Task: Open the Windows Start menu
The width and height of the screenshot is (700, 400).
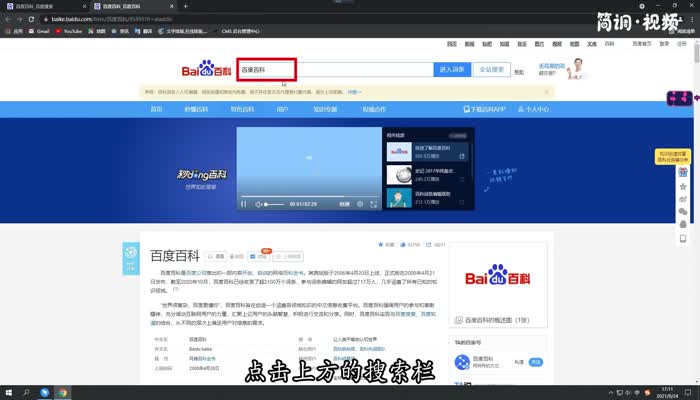Action: tap(9, 392)
